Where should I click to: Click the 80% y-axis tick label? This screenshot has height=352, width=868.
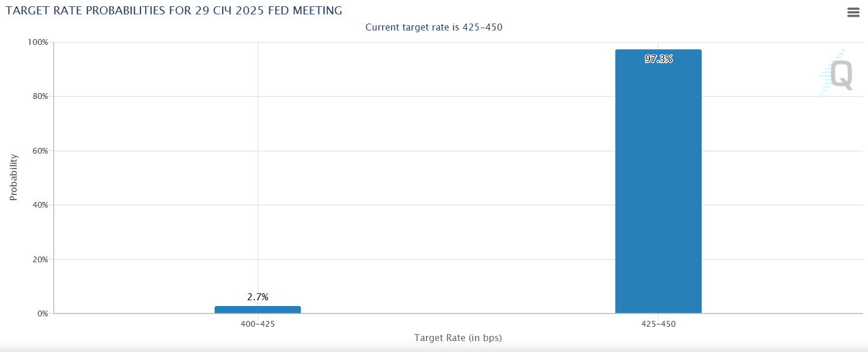[x=39, y=97]
